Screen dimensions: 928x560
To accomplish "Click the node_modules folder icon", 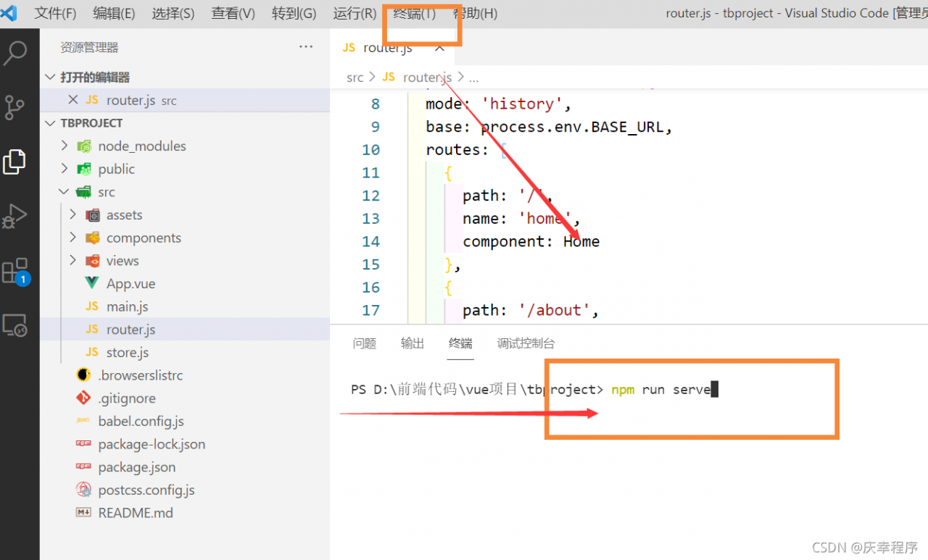I will [x=84, y=146].
